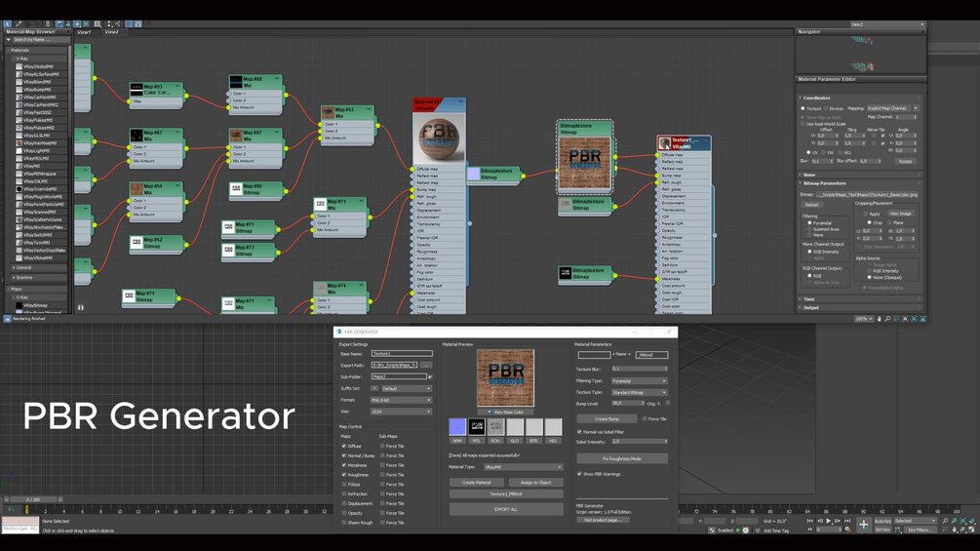Click the View Image button
The image size is (980, 551).
click(x=900, y=213)
